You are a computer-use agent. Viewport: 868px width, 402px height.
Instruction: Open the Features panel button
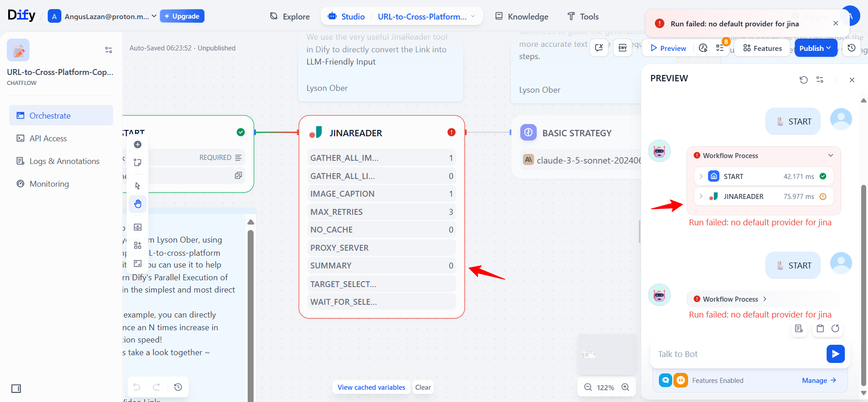pyautogui.click(x=763, y=48)
